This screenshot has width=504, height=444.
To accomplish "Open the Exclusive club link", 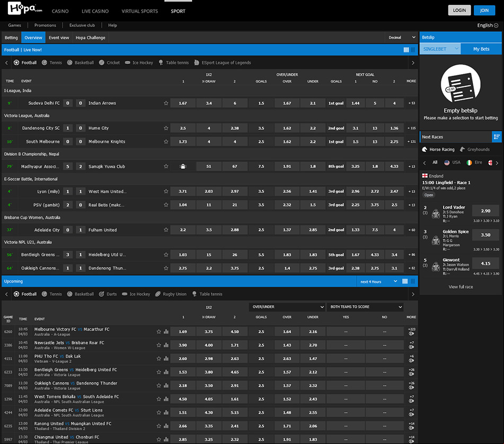I will [x=82, y=25].
